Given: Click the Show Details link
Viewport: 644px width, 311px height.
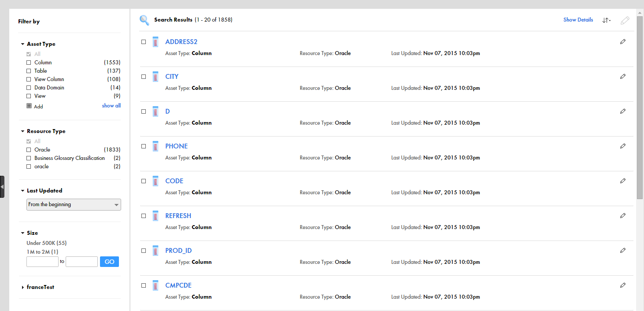Looking at the screenshot, I should point(578,20).
